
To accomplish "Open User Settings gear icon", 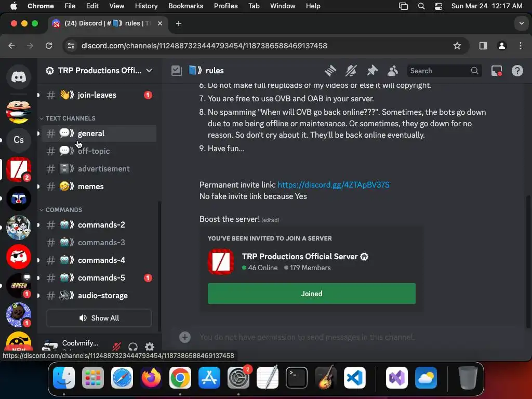I will click(150, 347).
